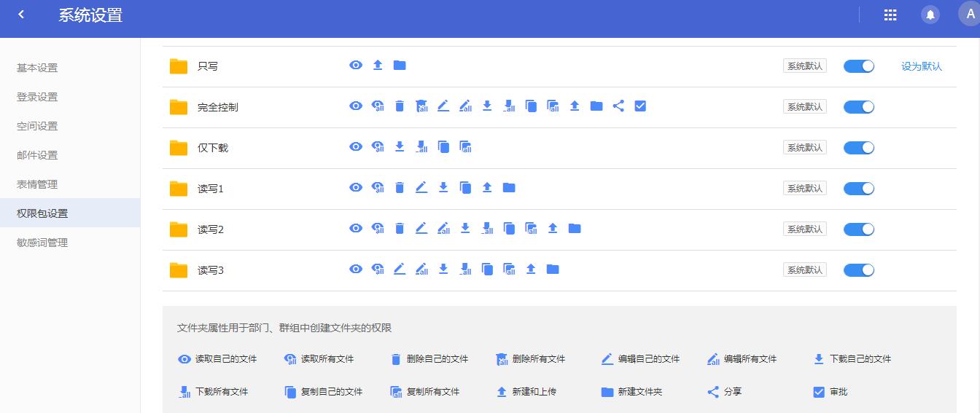Disable the 读写2 permission switch
Image resolution: width=980 pixels, height=413 pixels.
(858, 229)
